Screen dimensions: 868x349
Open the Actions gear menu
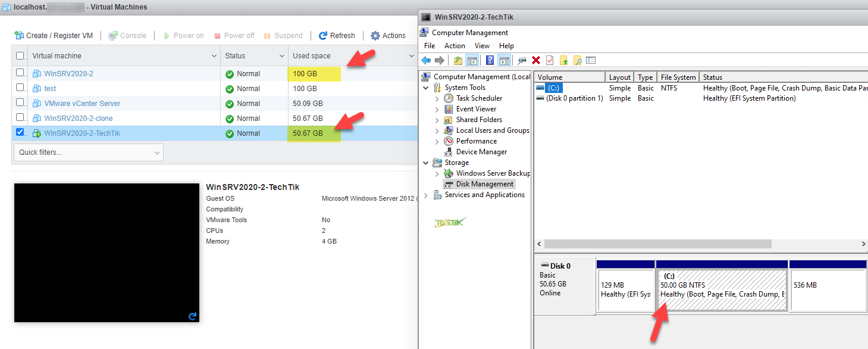pyautogui.click(x=388, y=36)
